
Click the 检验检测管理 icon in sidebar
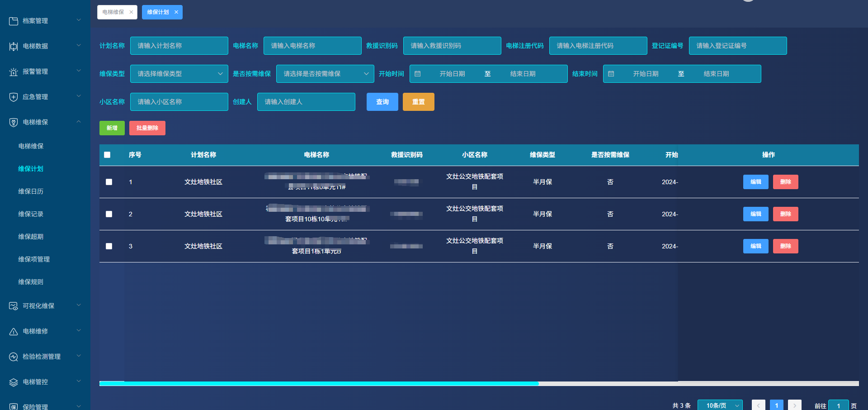tap(14, 357)
